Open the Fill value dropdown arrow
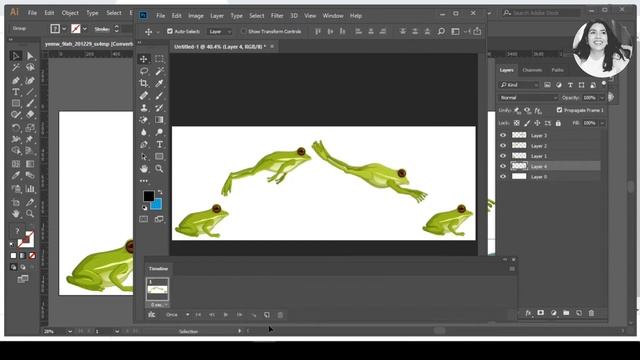Screen dimensions: 640x360 pos(602,123)
